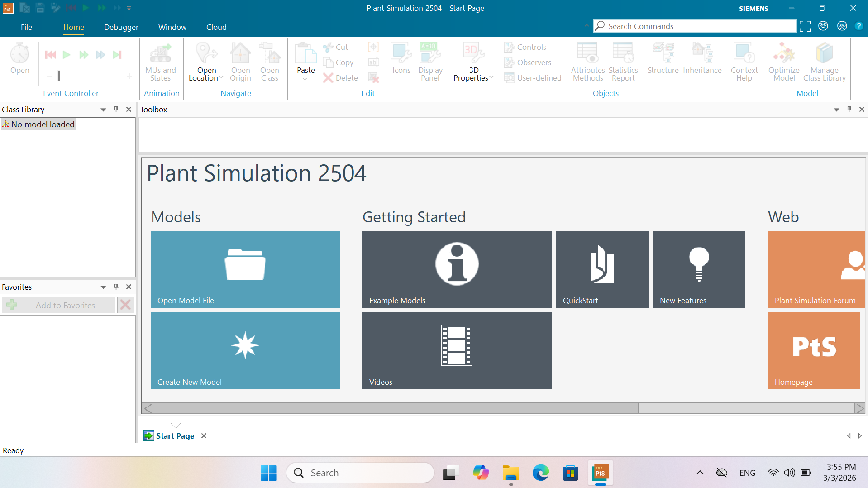This screenshot has width=868, height=488.
Task: Click the Search Commands input field
Action: click(x=695, y=26)
